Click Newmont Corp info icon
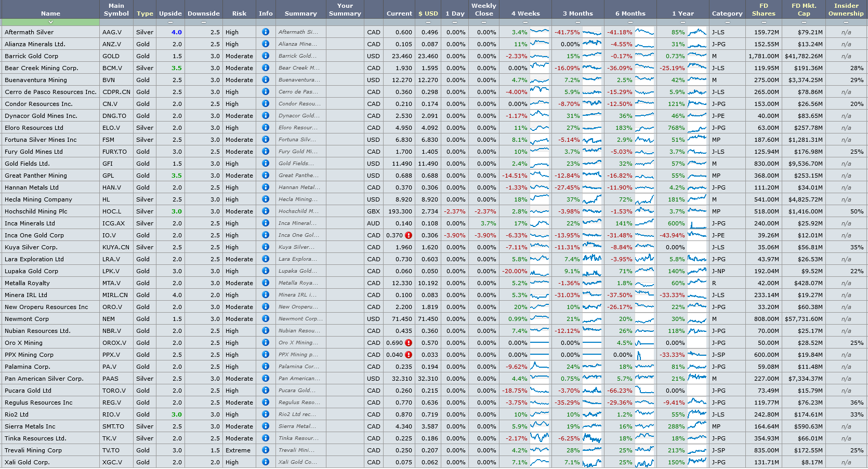Image resolution: width=868 pixels, height=469 pixels. (266, 318)
